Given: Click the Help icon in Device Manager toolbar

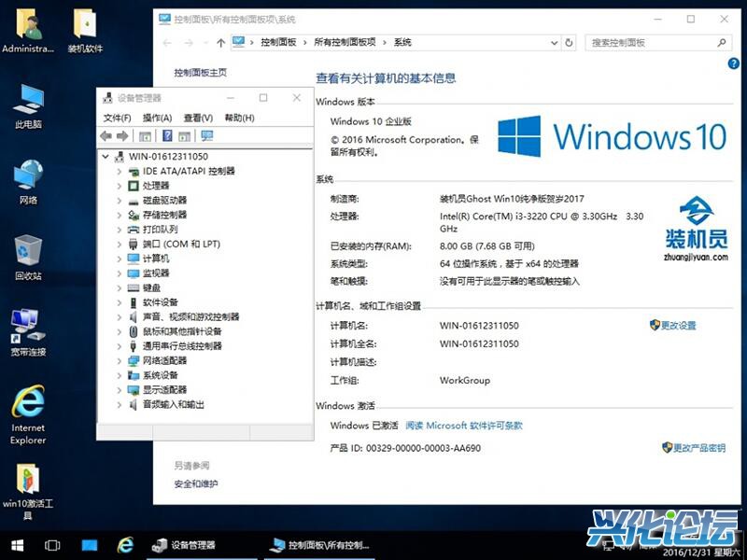Looking at the screenshot, I should coord(167,136).
